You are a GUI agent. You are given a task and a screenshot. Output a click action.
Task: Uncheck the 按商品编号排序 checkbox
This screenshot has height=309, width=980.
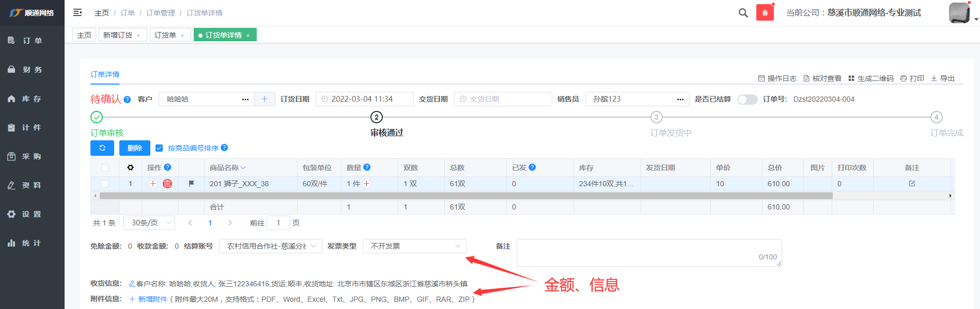[159, 148]
